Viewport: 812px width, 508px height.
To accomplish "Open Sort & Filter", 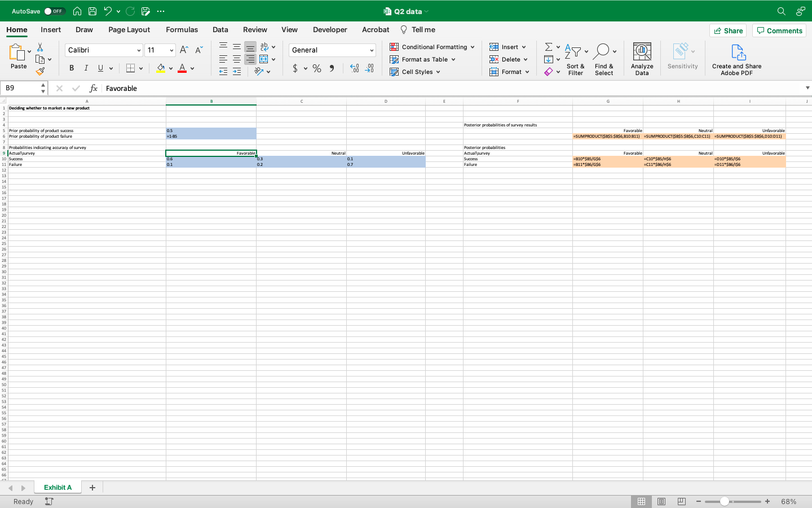I will pos(576,59).
